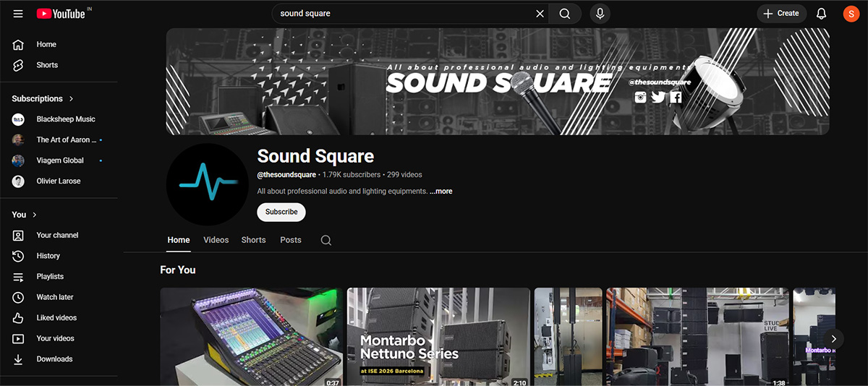Open the notifications bell
868x386 pixels.
(x=821, y=14)
